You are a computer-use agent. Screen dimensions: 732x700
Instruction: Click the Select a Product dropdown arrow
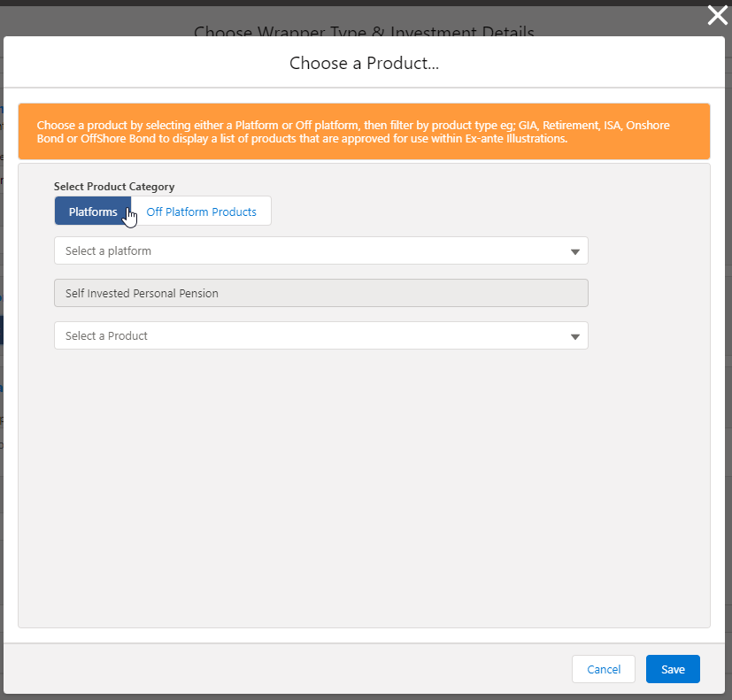575,336
